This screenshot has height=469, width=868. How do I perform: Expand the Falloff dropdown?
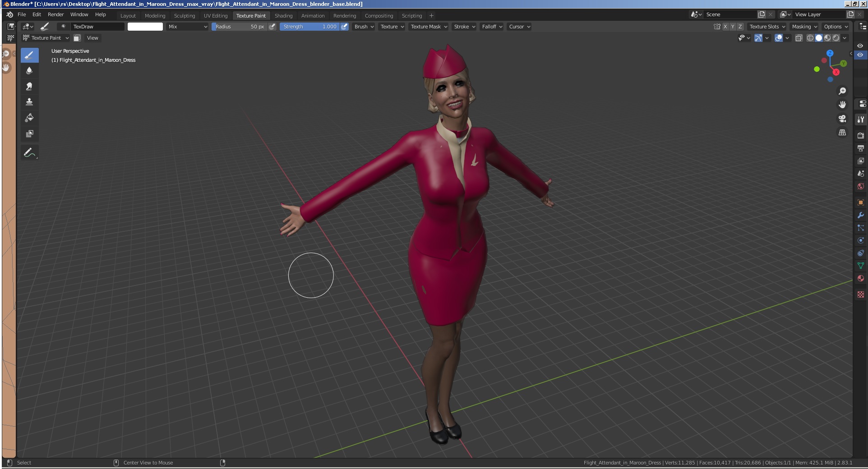[x=492, y=27]
